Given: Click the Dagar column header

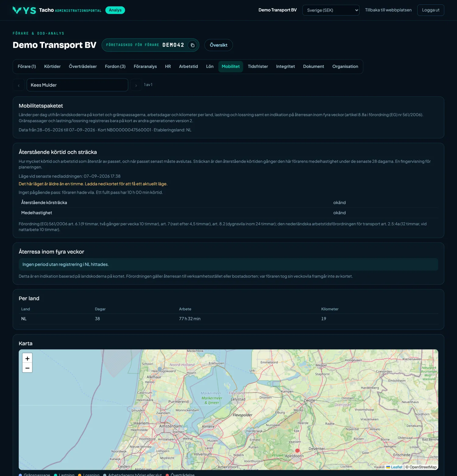Looking at the screenshot, I should tap(100, 309).
